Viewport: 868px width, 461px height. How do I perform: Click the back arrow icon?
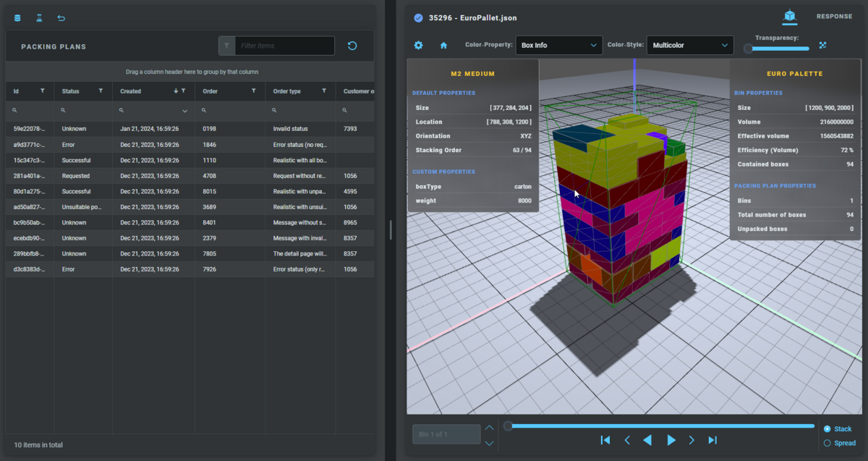(x=61, y=18)
